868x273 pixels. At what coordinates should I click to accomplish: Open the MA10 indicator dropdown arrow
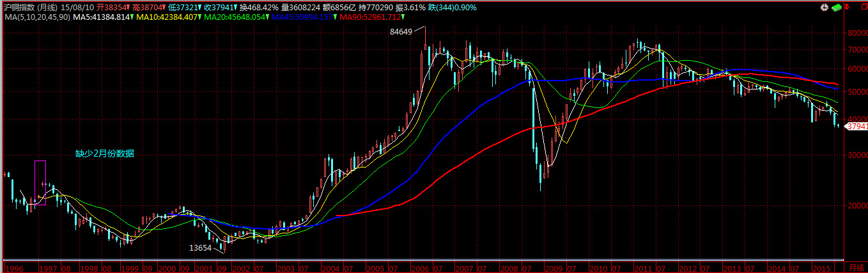coord(199,16)
